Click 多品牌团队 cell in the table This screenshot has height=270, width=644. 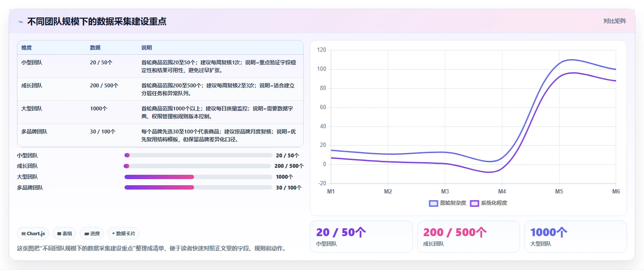point(34,132)
